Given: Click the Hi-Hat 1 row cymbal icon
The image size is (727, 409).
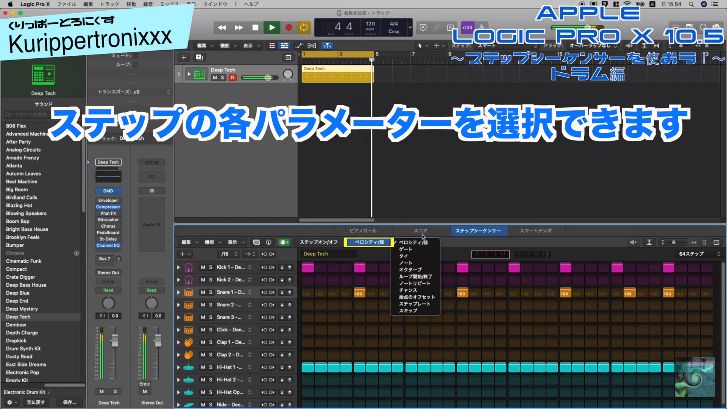Looking at the screenshot, I should (188, 367).
